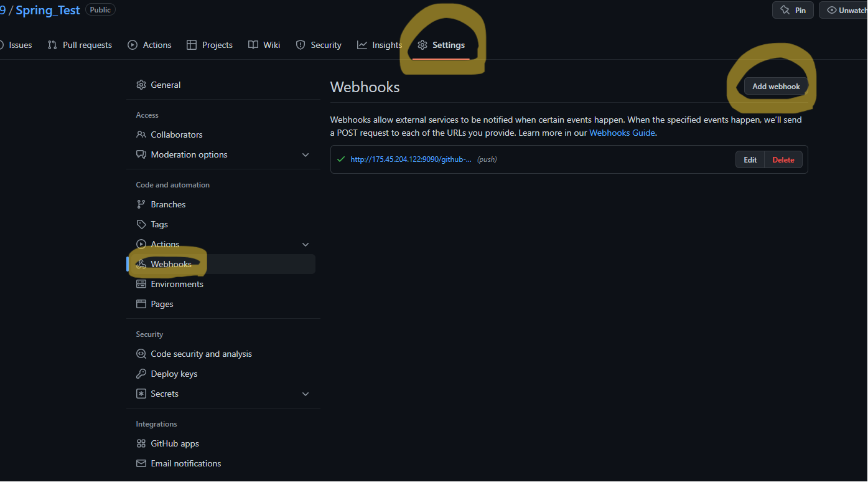
Task: Delete the existing webhook
Action: 783,159
